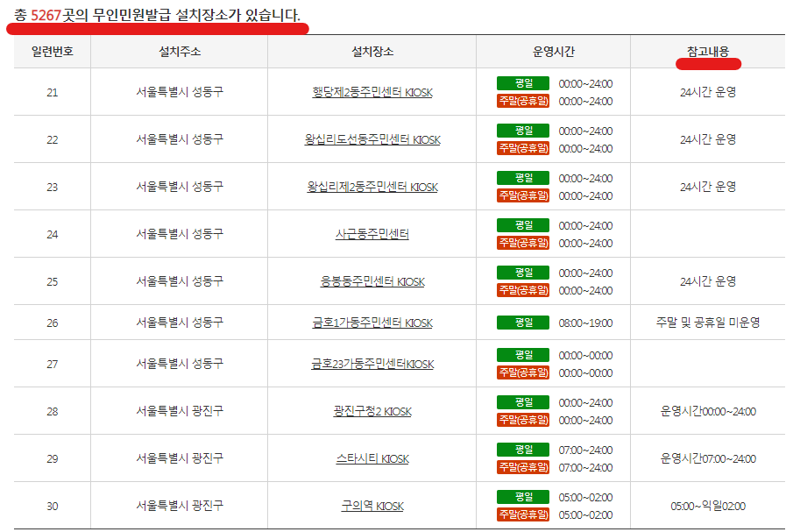Open the 구의역 KIOSK location link
The width and height of the screenshot is (786, 532).
click(x=371, y=506)
